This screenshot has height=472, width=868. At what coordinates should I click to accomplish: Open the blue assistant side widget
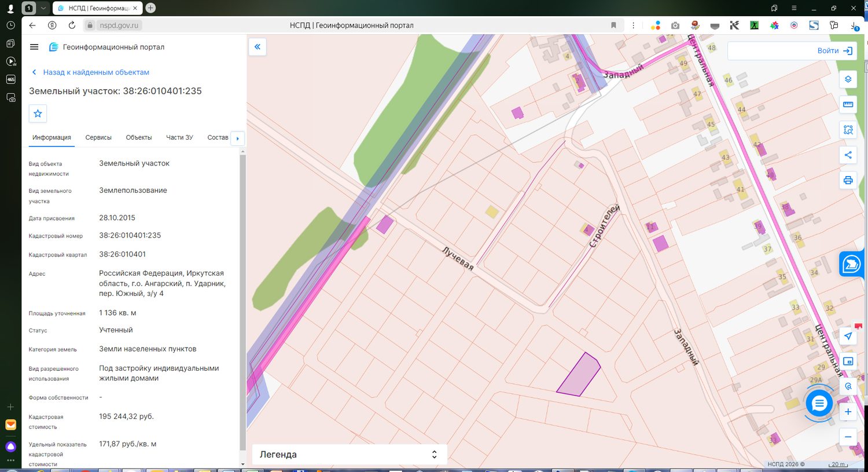(852, 264)
